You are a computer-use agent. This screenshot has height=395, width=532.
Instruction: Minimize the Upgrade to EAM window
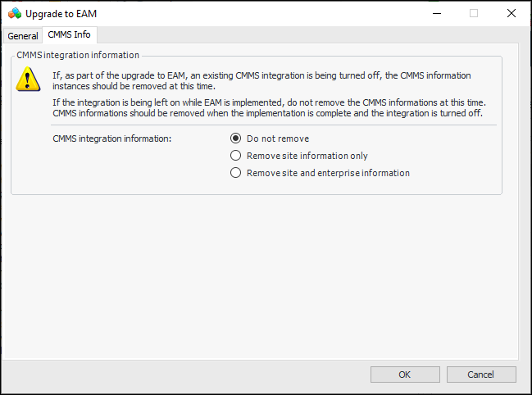(434, 13)
